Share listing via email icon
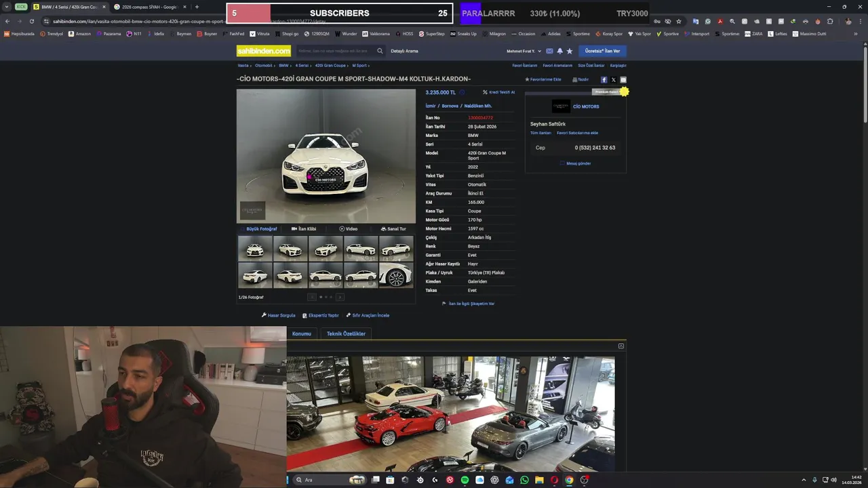The width and height of the screenshot is (868, 488). tap(623, 80)
